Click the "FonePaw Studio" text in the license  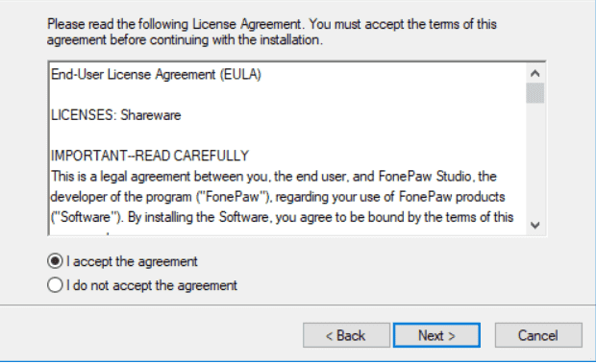pos(425,177)
